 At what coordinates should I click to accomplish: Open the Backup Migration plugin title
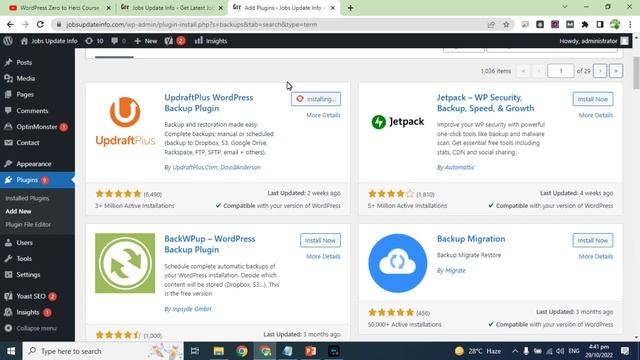(471, 239)
